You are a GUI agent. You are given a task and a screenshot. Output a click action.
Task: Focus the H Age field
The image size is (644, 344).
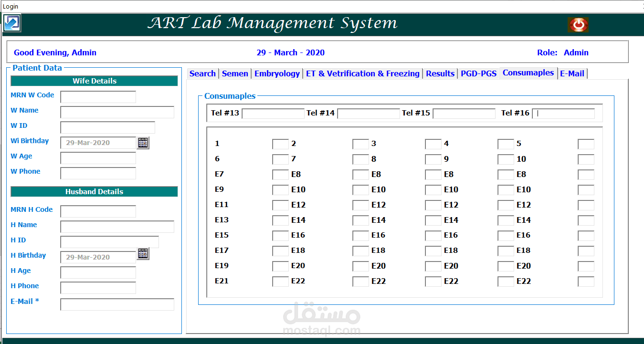[x=98, y=272]
